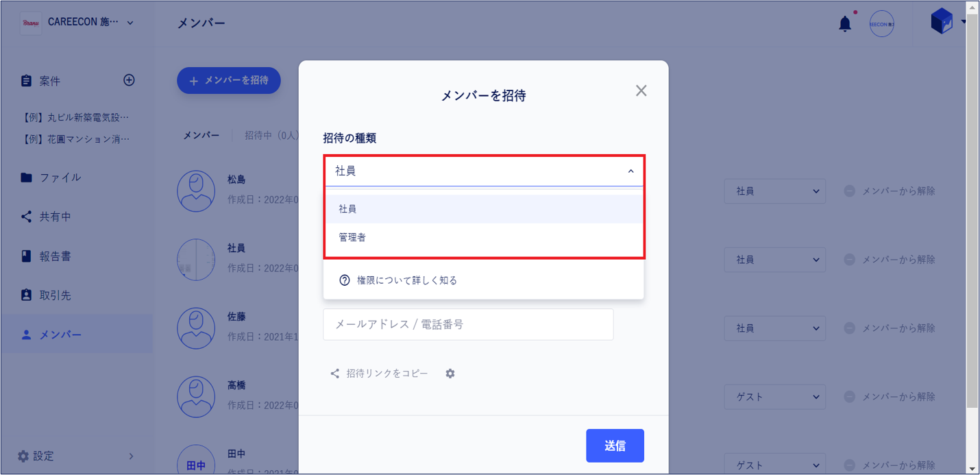Select 管理者 from the invitation type list
The width and height of the screenshot is (980, 475).
[x=483, y=237]
